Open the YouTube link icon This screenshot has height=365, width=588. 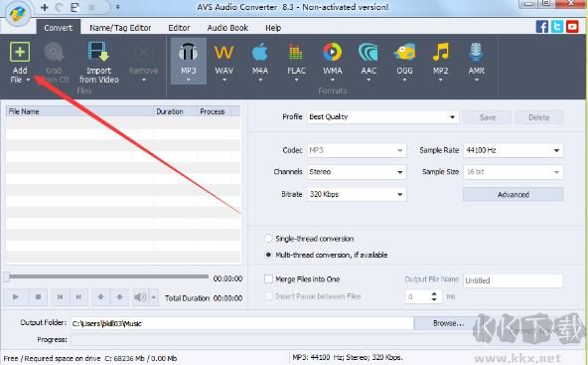[x=572, y=27]
